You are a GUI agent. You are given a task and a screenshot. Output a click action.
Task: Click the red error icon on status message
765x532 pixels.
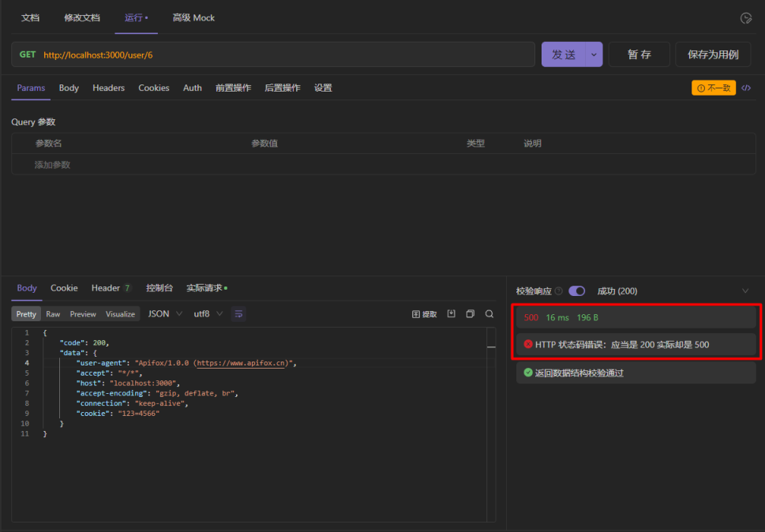click(528, 344)
